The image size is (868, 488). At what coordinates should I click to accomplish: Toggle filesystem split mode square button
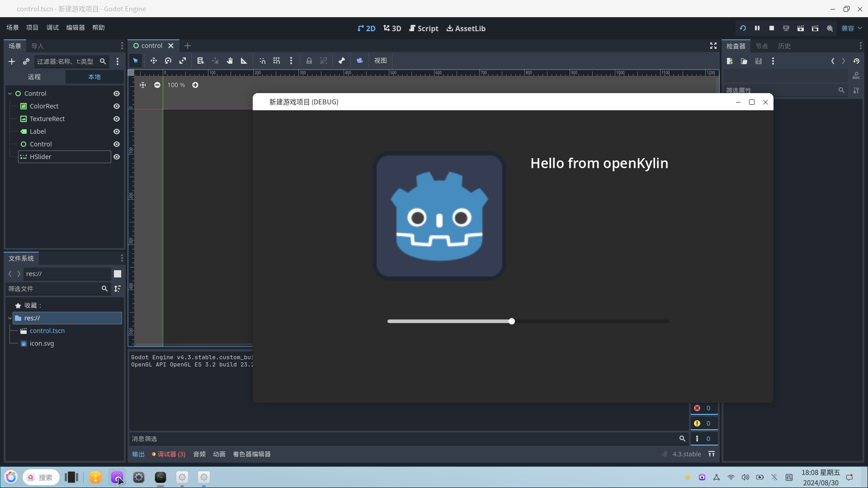point(118,274)
